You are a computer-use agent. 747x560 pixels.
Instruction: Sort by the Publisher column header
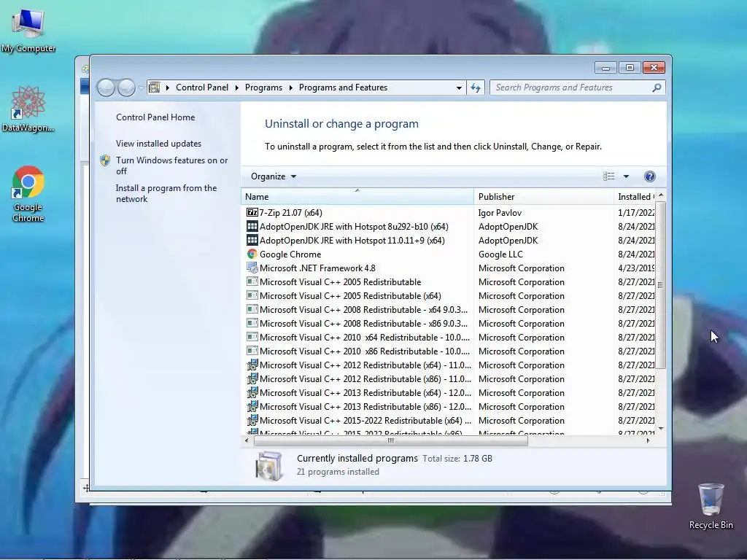[x=543, y=197]
